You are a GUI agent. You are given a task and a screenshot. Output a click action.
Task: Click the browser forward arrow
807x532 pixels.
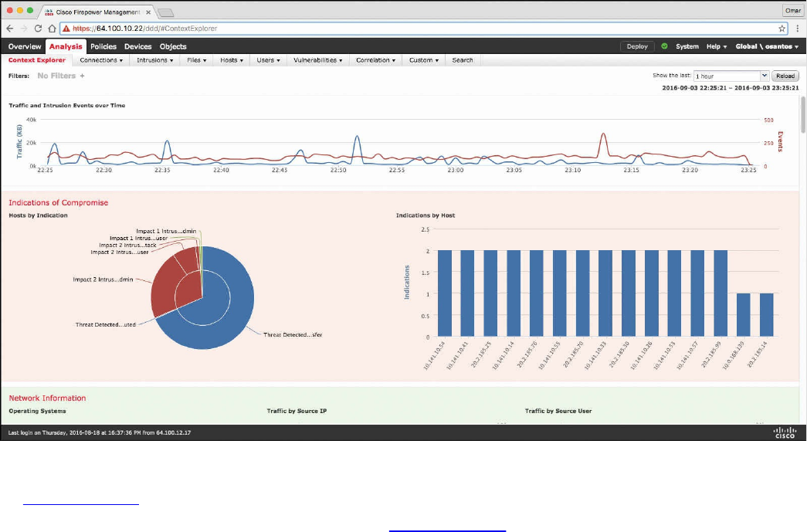coord(24,29)
